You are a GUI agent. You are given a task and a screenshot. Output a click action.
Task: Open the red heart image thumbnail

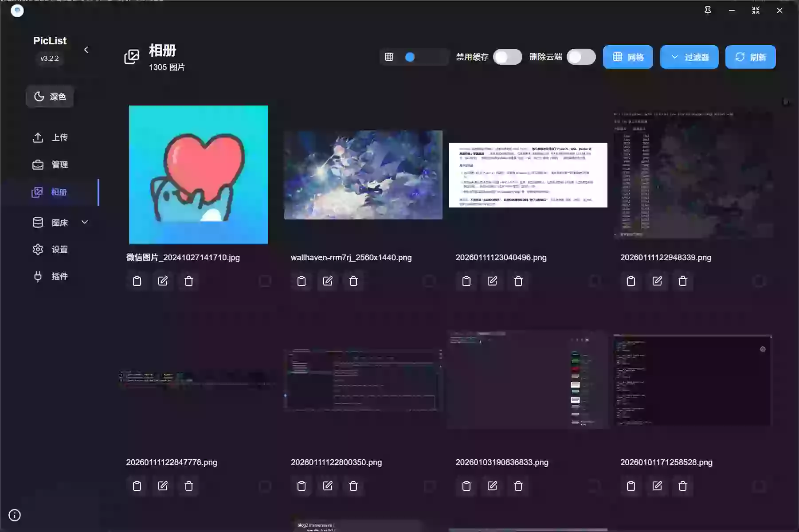(x=198, y=175)
